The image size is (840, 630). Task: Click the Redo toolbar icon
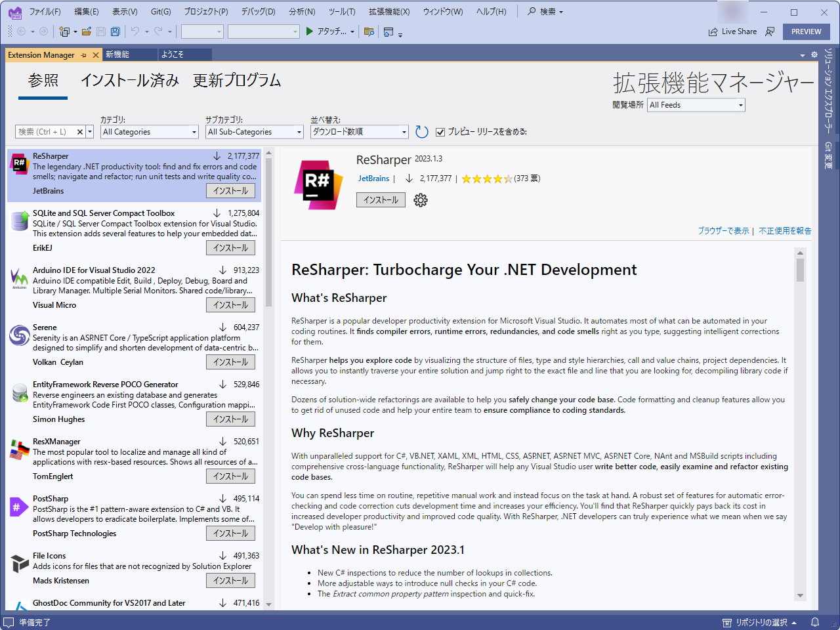(x=157, y=31)
